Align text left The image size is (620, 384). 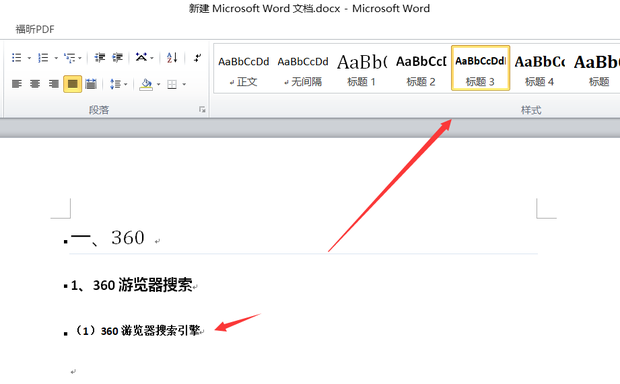(x=17, y=84)
